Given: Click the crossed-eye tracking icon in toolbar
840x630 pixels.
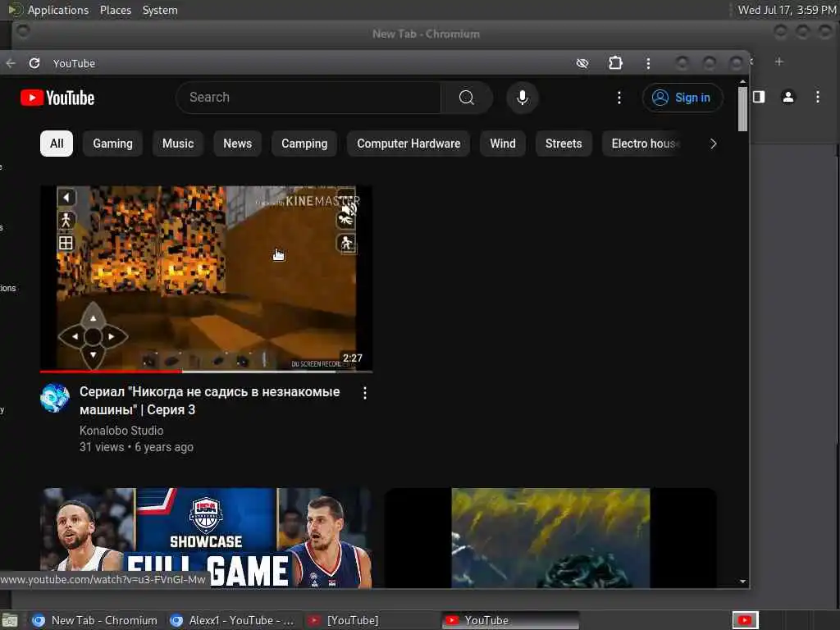Looking at the screenshot, I should tap(582, 63).
